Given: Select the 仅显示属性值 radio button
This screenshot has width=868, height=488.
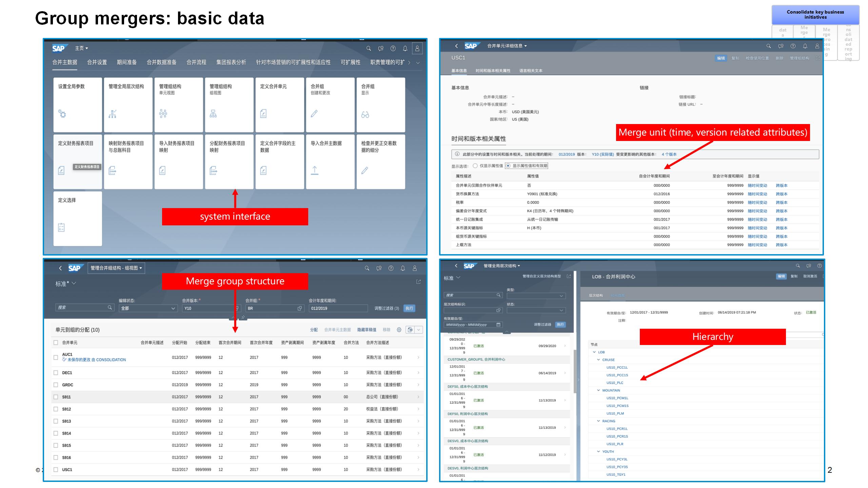Looking at the screenshot, I should (475, 166).
